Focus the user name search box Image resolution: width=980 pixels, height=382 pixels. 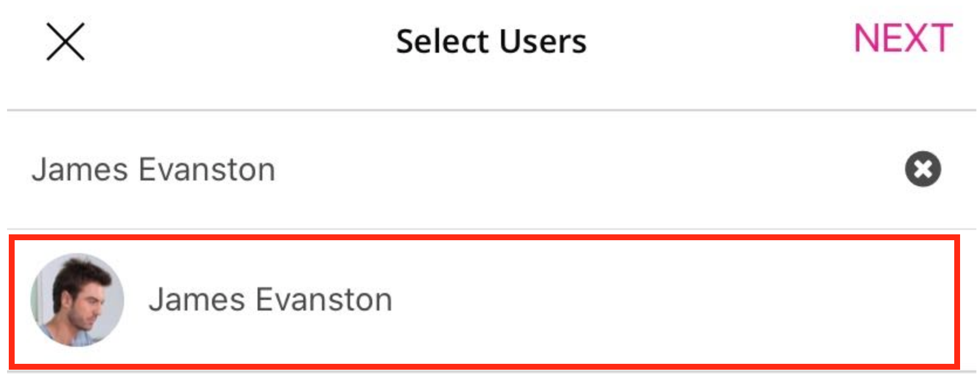pos(410,169)
